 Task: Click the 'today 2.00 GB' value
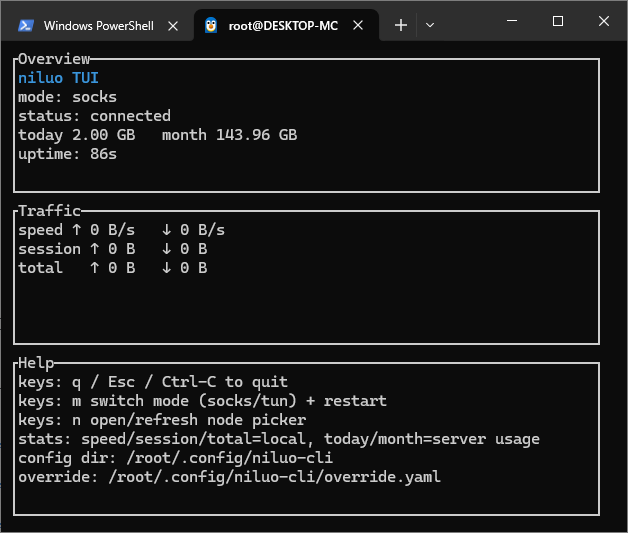[76, 135]
